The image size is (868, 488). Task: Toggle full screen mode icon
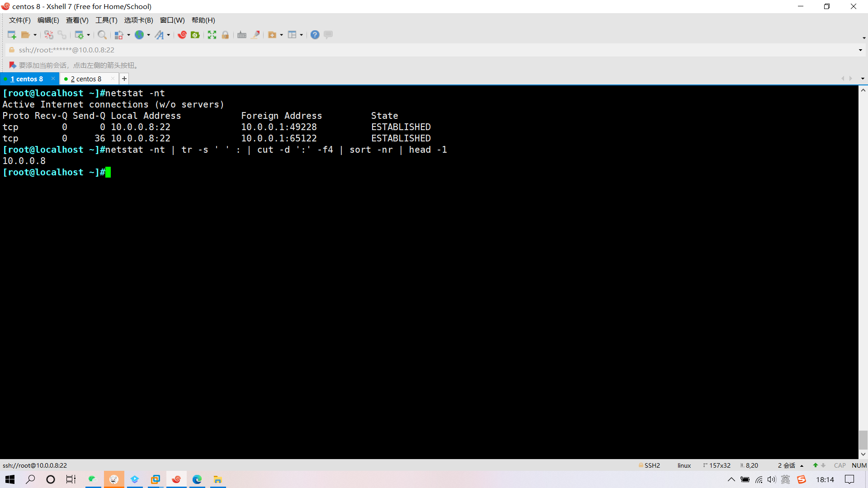point(212,35)
